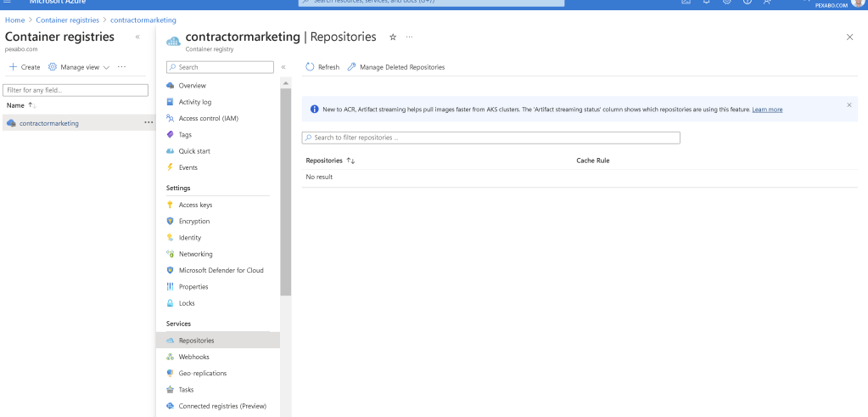Click the Filter for any field box

click(x=76, y=90)
